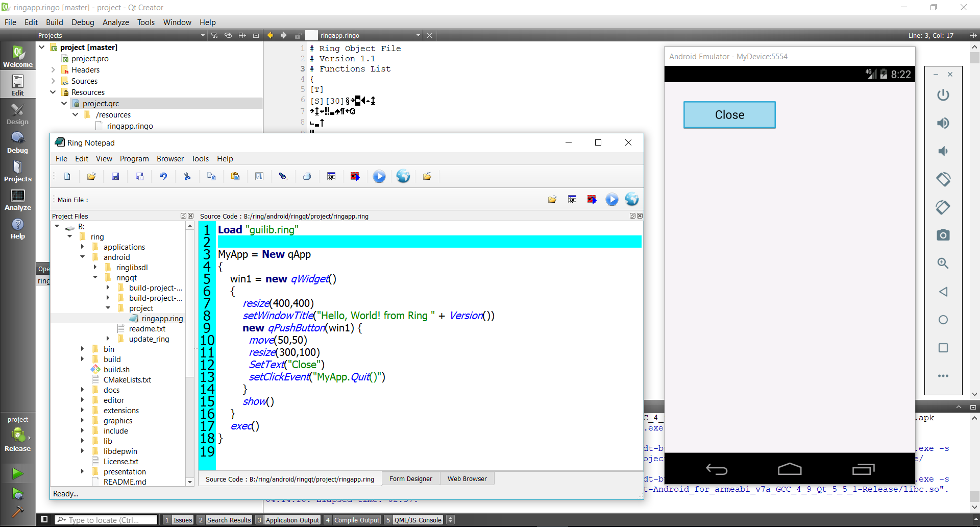Screen dimensions: 980x527
Task: Open the Issues pane
Action: pyautogui.click(x=178, y=520)
